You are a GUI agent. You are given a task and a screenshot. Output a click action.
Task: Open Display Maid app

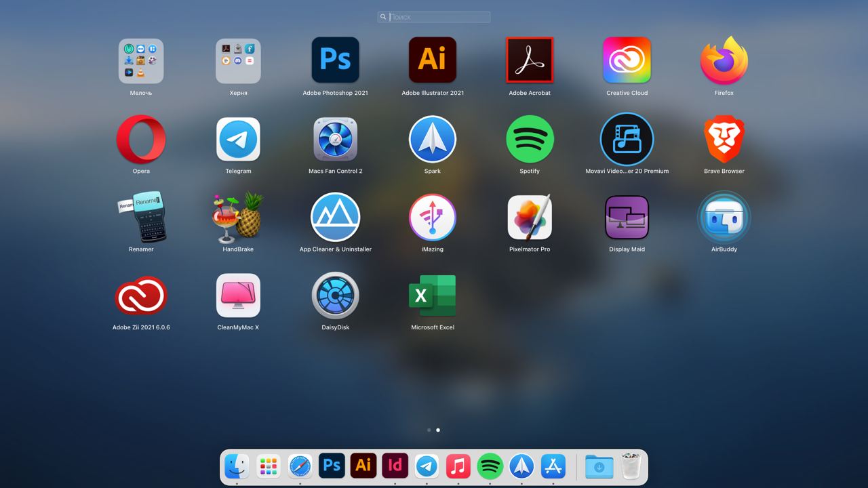pyautogui.click(x=627, y=218)
